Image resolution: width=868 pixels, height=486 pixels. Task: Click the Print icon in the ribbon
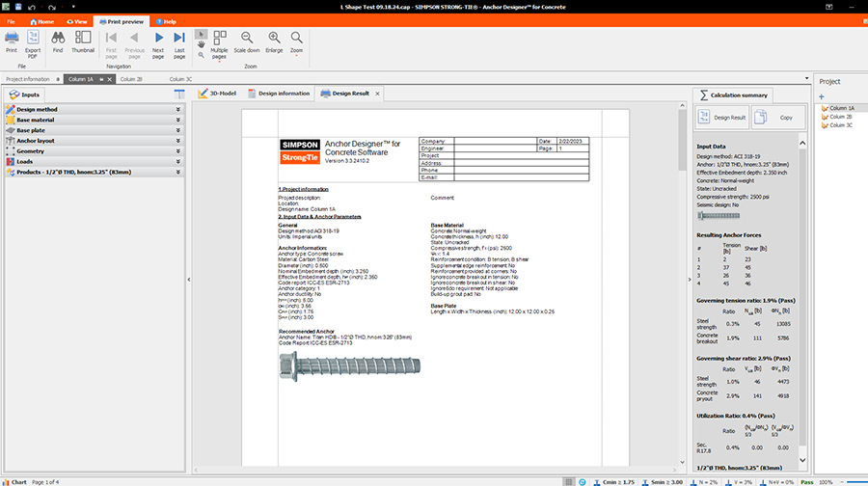(x=11, y=39)
